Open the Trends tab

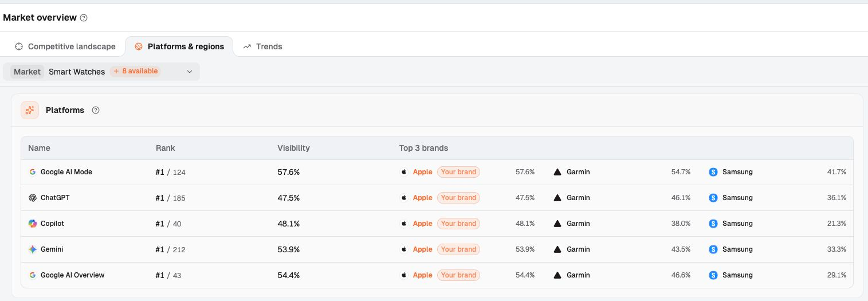[x=262, y=46]
